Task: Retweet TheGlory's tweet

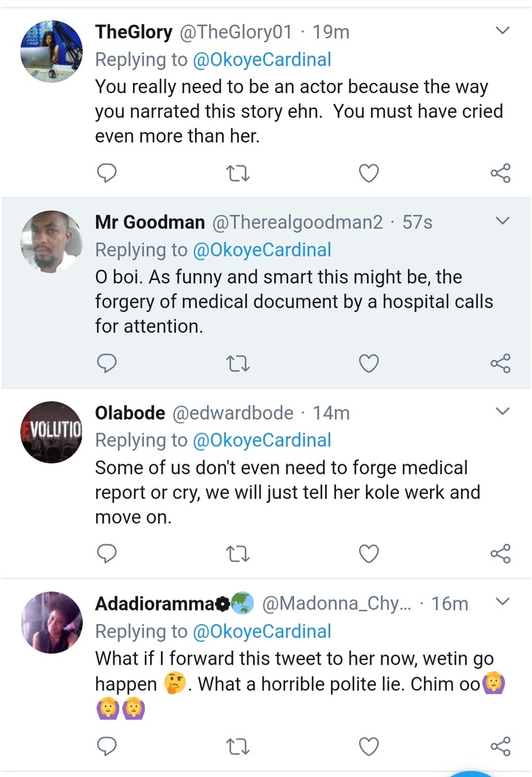Action: 236,173
